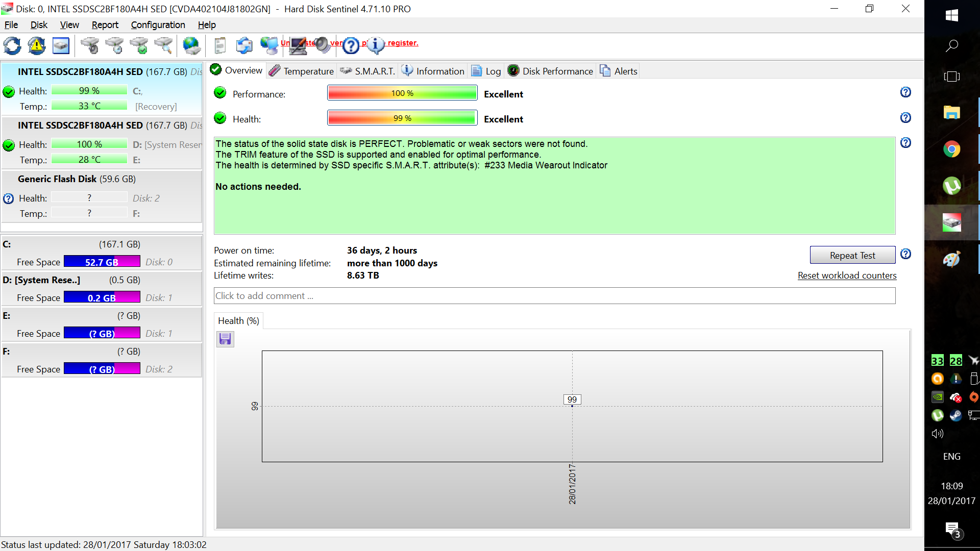Click the About info bubble toolbar icon

[x=376, y=46]
